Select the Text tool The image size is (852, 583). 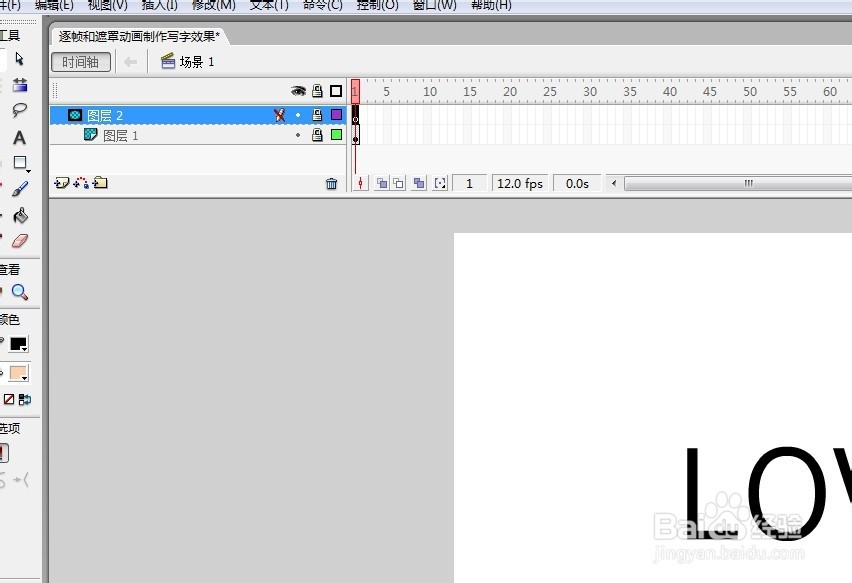pos(18,137)
